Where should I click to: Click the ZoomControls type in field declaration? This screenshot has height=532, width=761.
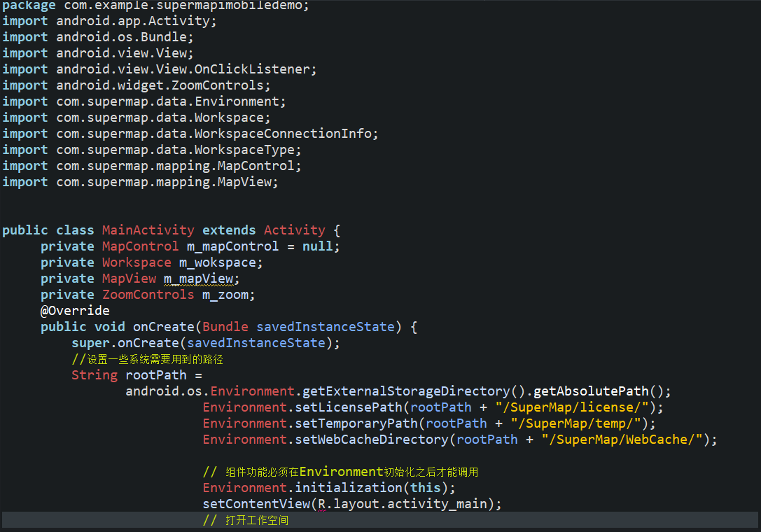(x=148, y=295)
